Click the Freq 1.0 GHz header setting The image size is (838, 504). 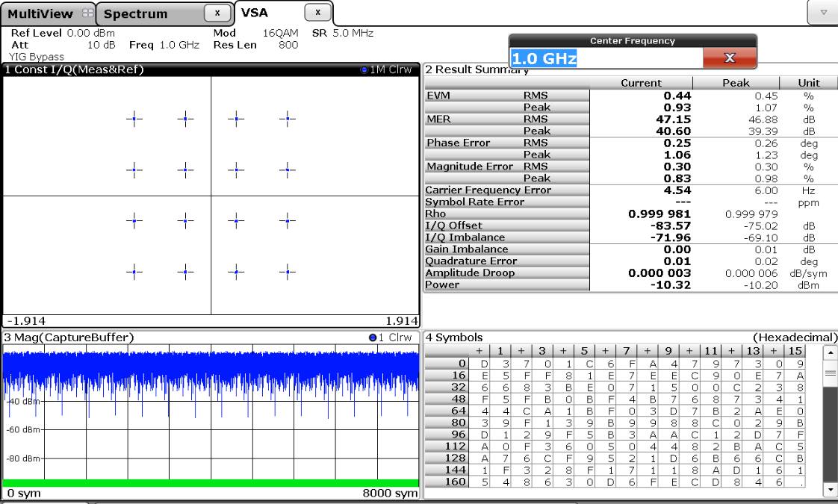[x=164, y=45]
